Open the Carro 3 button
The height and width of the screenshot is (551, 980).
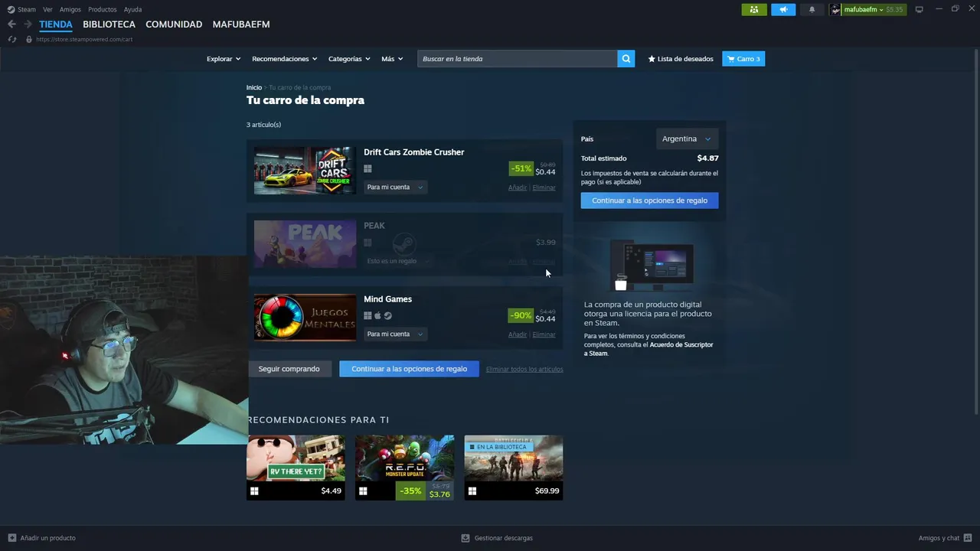(743, 59)
